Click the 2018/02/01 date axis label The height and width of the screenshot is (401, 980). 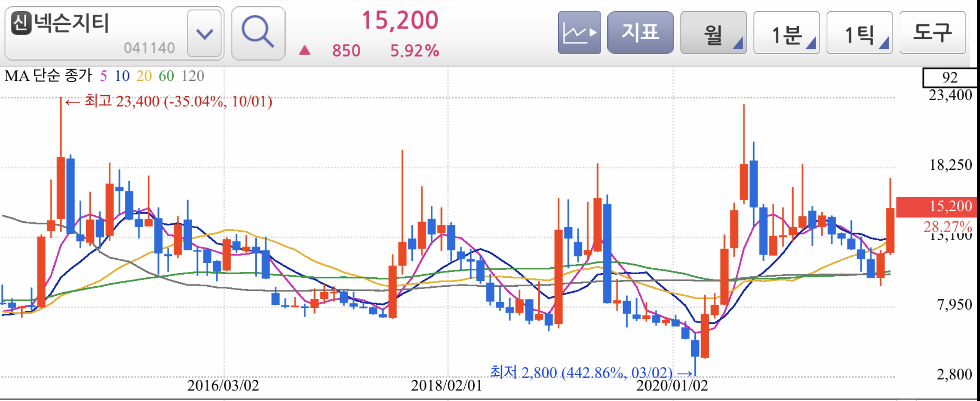click(x=446, y=386)
